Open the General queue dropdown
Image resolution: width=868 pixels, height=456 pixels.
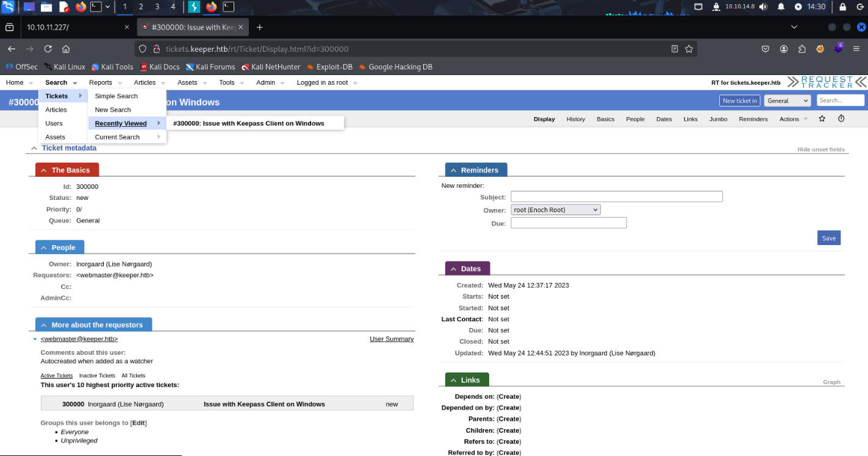(x=787, y=101)
